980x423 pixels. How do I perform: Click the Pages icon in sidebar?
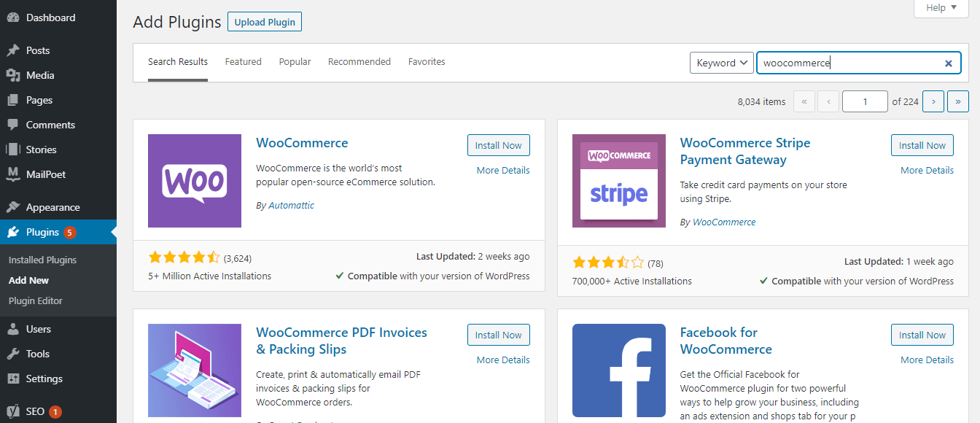[13, 100]
